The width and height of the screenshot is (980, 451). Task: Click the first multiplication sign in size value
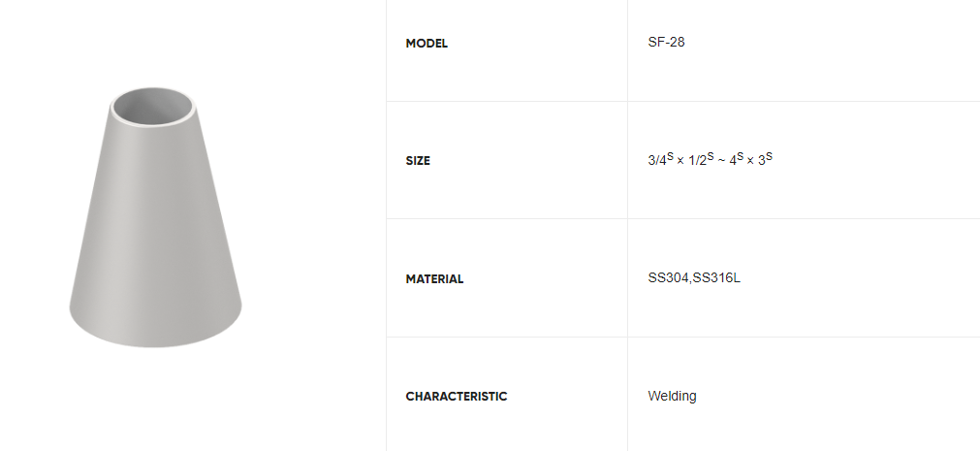[x=680, y=161]
